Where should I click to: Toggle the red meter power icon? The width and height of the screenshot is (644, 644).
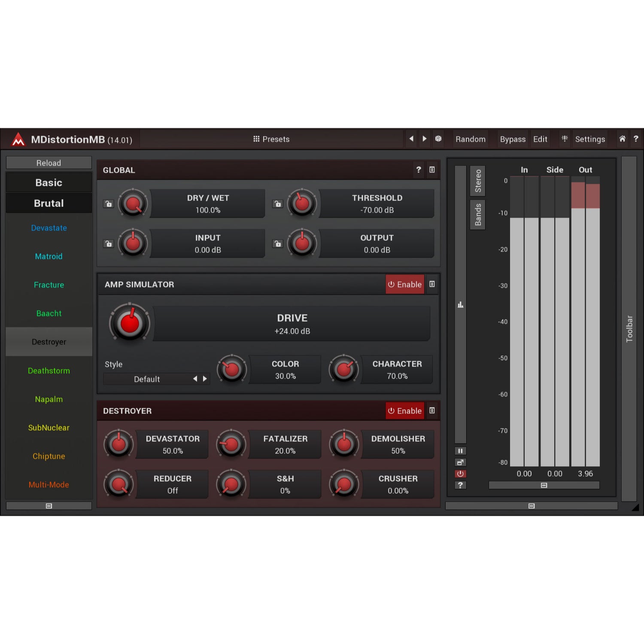[x=460, y=474]
